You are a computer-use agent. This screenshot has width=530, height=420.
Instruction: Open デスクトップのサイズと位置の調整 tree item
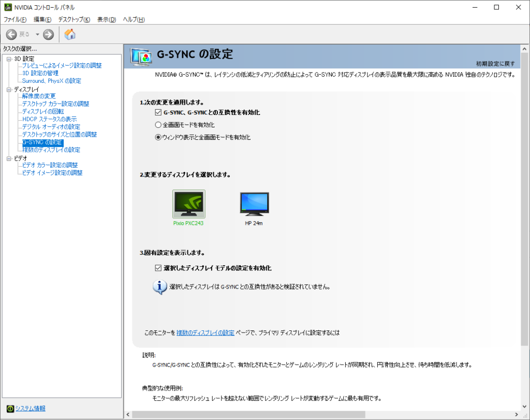tap(60, 135)
